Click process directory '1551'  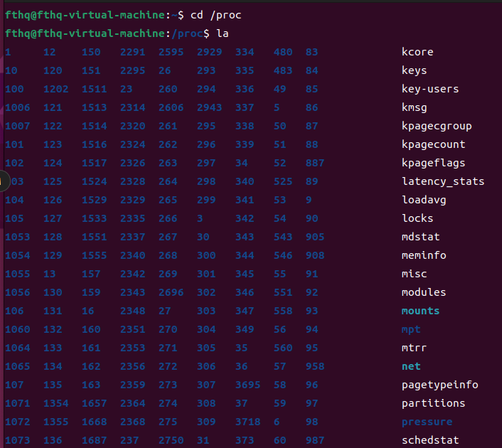(x=94, y=237)
